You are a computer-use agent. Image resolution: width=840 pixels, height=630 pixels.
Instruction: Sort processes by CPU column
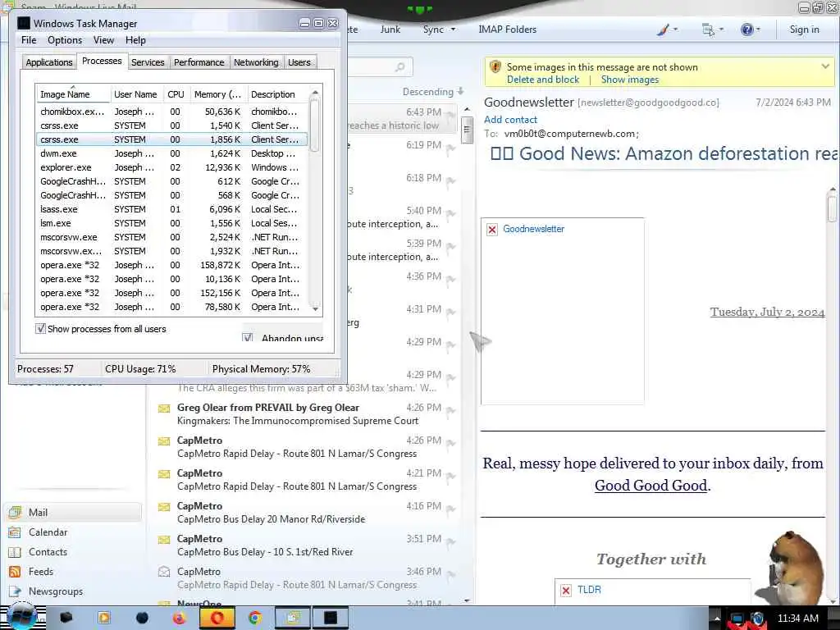coord(176,94)
